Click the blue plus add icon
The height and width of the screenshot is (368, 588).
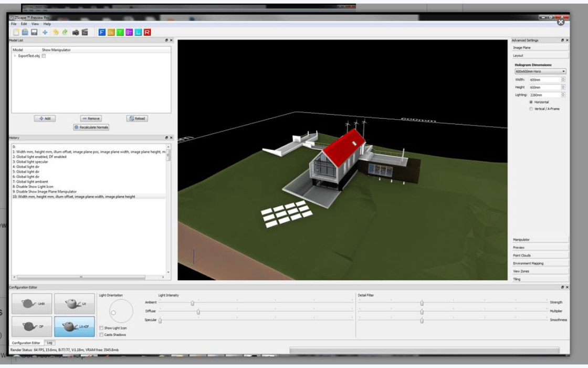point(45,32)
